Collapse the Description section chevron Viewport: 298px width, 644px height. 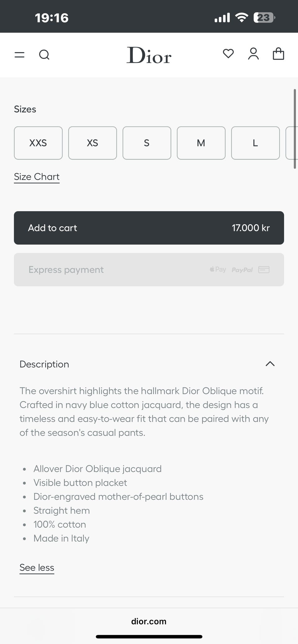point(270,364)
